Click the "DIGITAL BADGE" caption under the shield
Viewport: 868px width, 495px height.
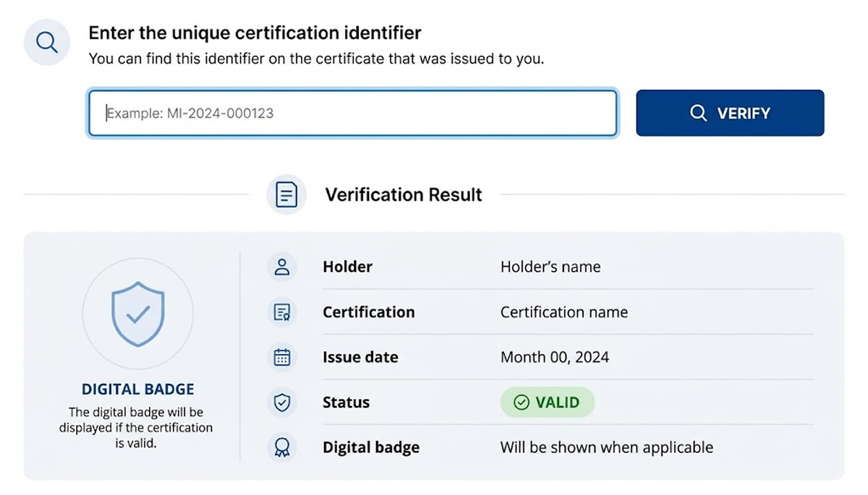tap(138, 389)
